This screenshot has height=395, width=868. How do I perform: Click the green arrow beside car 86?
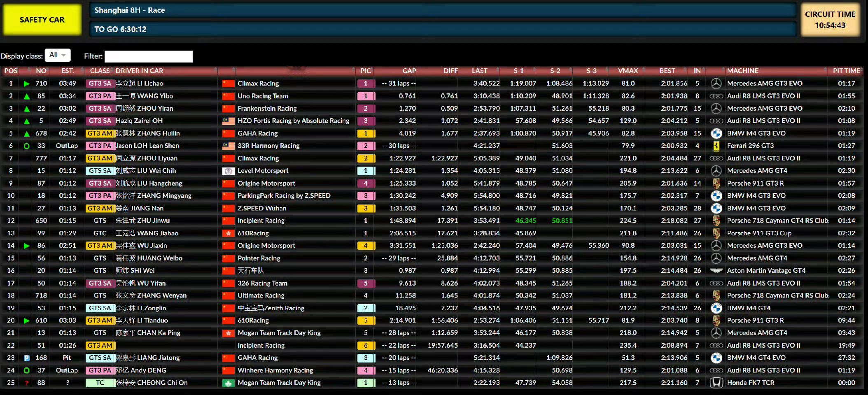[26, 246]
